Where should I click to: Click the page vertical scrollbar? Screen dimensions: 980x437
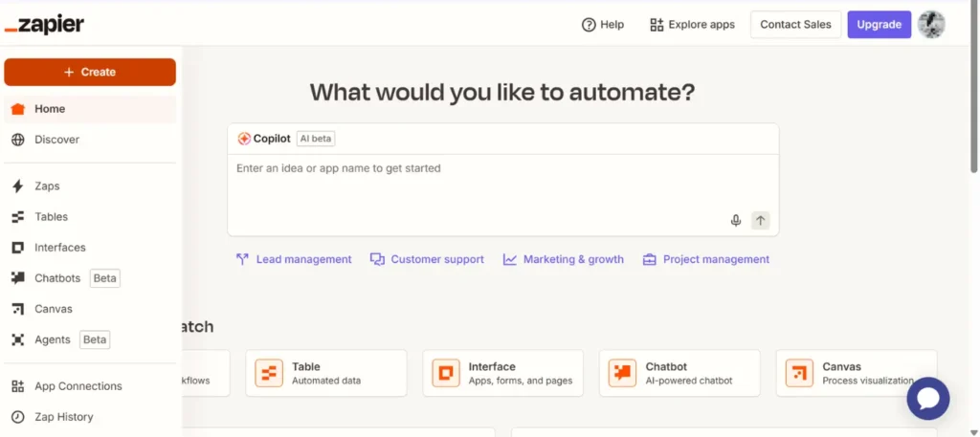[x=973, y=96]
